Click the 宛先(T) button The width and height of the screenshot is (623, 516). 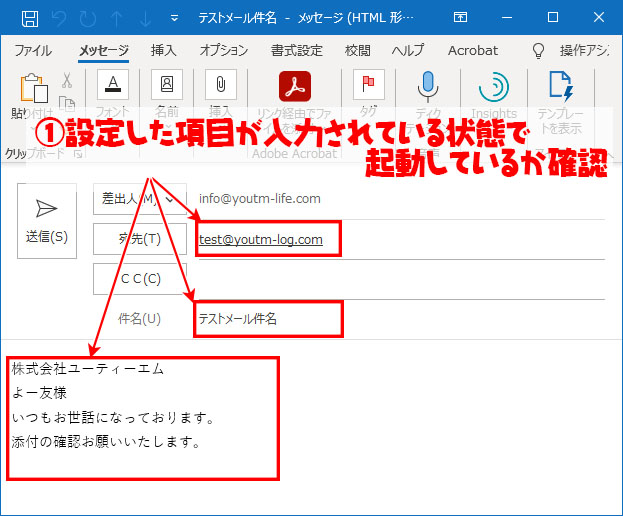(x=140, y=239)
